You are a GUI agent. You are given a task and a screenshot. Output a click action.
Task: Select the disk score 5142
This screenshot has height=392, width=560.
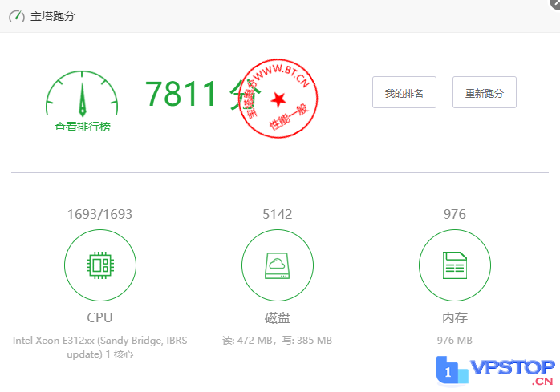pos(278,214)
